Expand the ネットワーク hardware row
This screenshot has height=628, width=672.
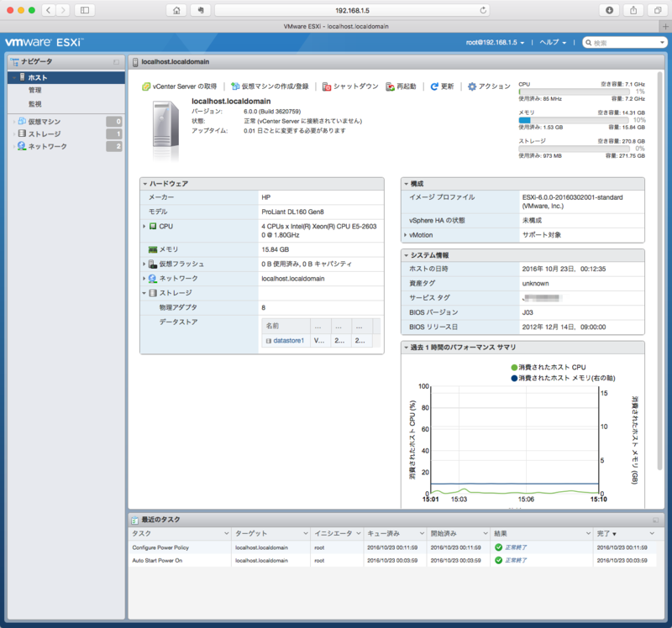click(x=144, y=279)
